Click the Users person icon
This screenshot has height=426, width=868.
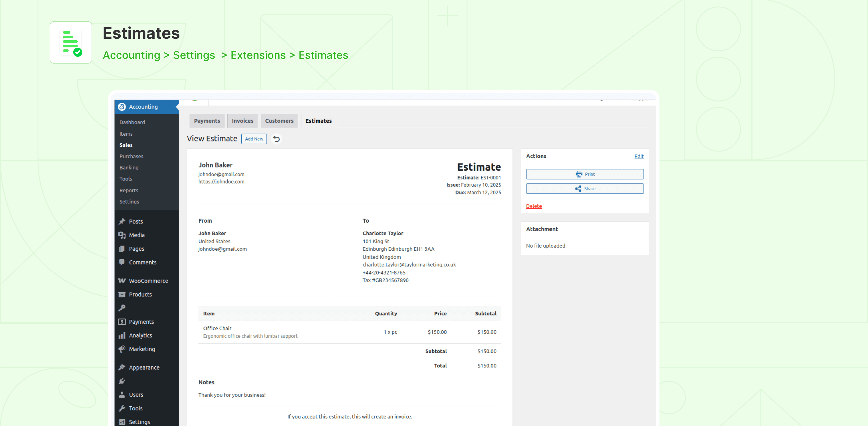(x=122, y=395)
